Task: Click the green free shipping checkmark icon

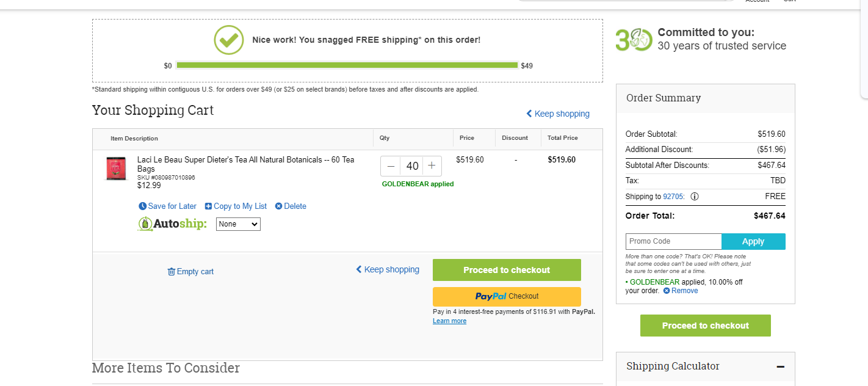Action: 229,40
